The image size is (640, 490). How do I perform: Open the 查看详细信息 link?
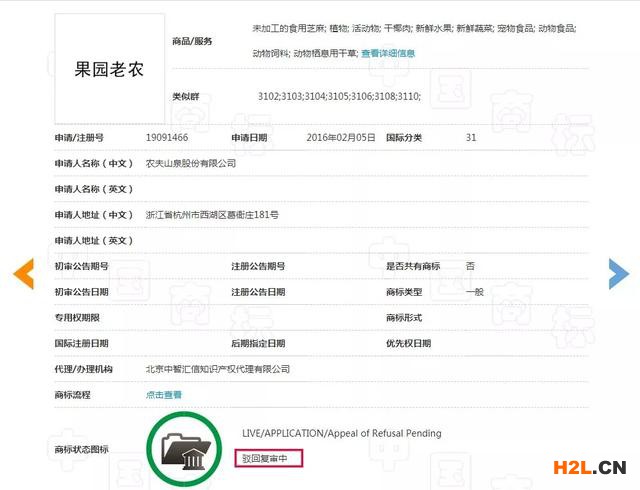(388, 53)
